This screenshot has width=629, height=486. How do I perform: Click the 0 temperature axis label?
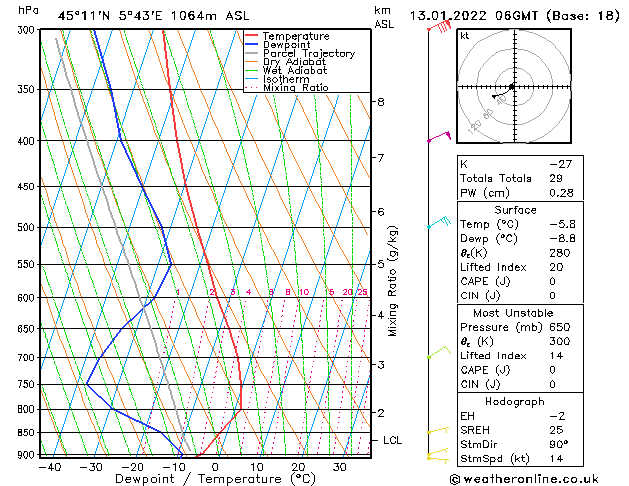(x=215, y=467)
